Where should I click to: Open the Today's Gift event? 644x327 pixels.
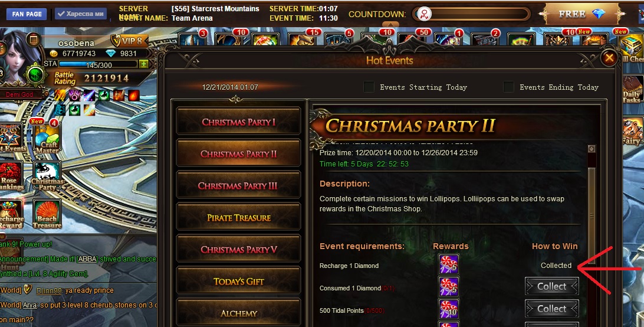coord(238,282)
